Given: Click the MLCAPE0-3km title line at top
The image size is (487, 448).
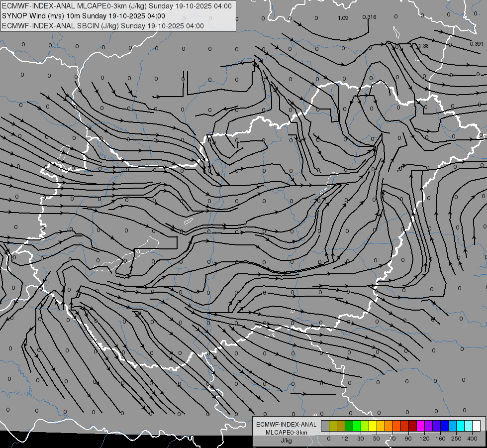Looking at the screenshot, I should (117, 6).
